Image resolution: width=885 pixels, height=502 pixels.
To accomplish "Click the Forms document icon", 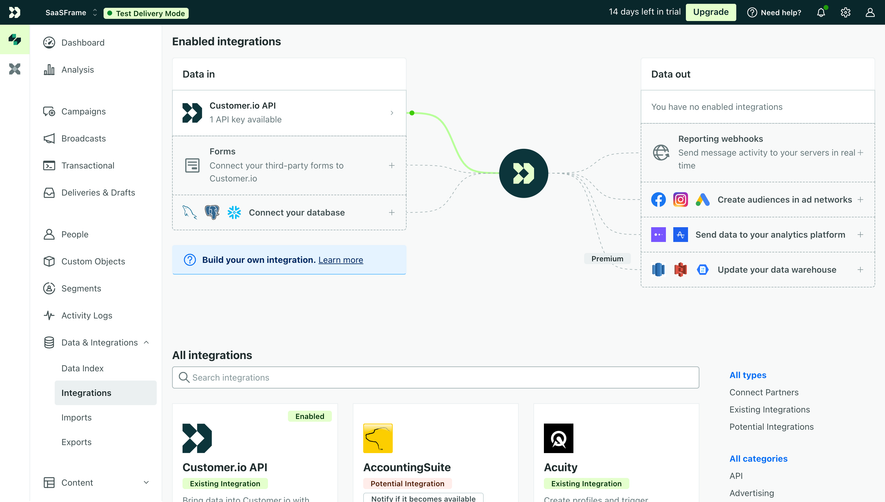I will [x=192, y=165].
